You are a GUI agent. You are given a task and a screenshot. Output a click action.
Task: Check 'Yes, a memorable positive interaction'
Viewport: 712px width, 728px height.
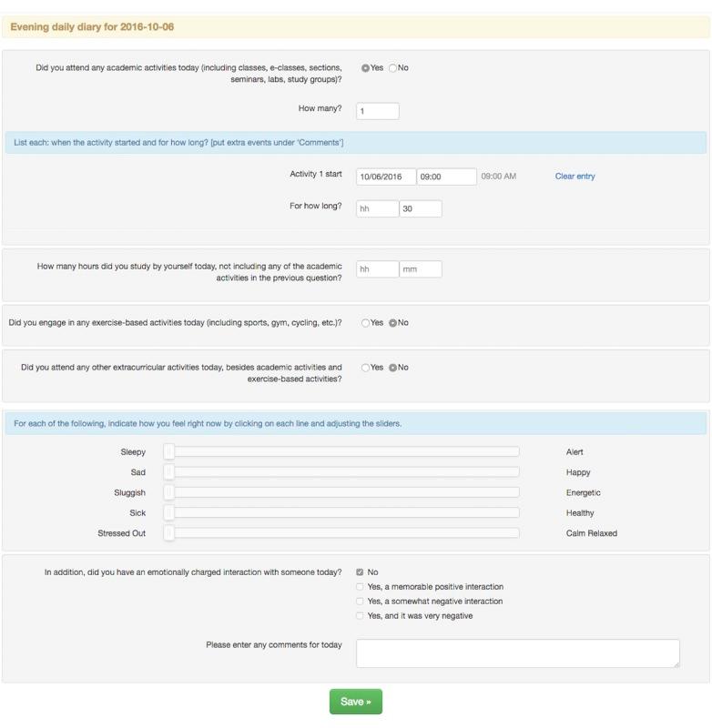[x=361, y=587]
